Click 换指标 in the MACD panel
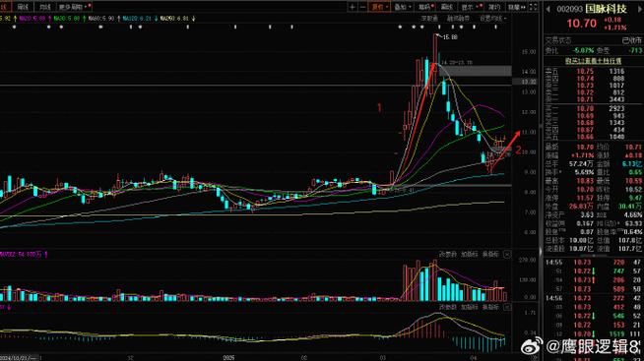This screenshot has width=644, height=361. pos(490,307)
